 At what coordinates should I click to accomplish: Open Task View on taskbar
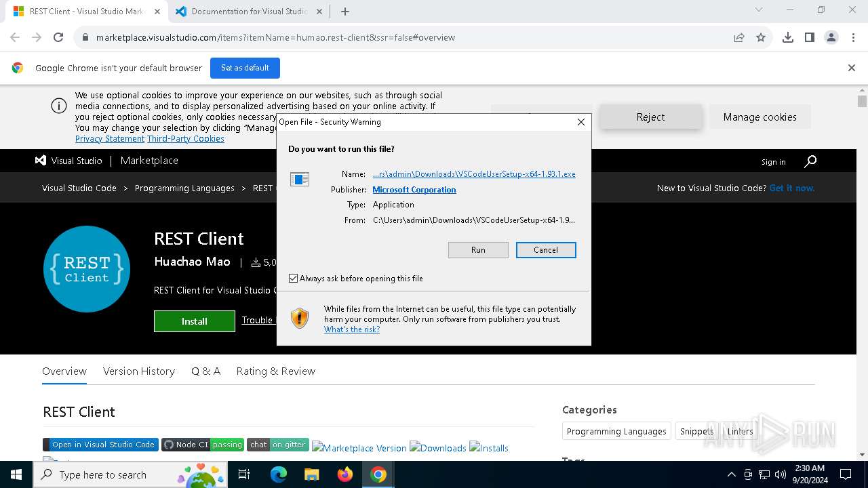pos(244,474)
